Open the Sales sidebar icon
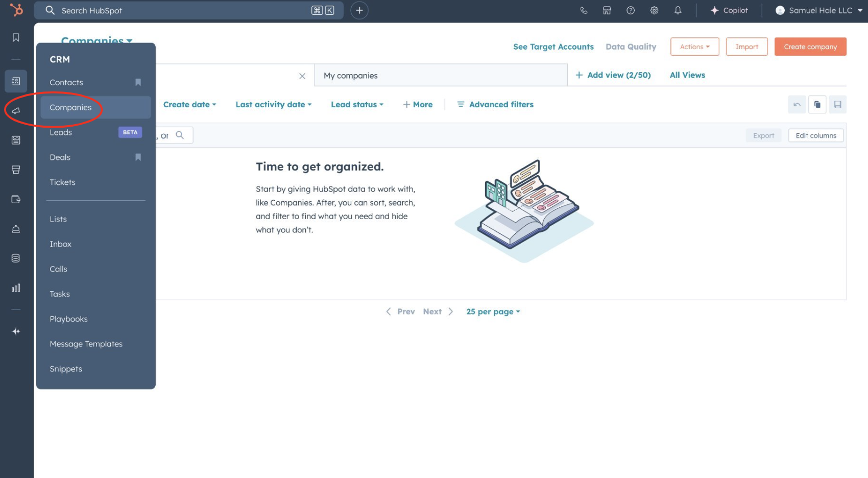 pos(16,170)
